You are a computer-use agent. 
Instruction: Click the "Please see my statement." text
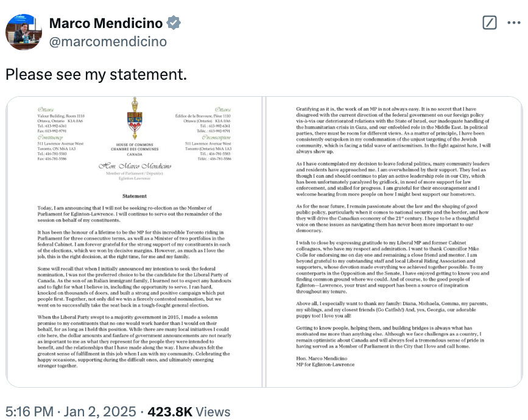pyautogui.click(x=96, y=74)
